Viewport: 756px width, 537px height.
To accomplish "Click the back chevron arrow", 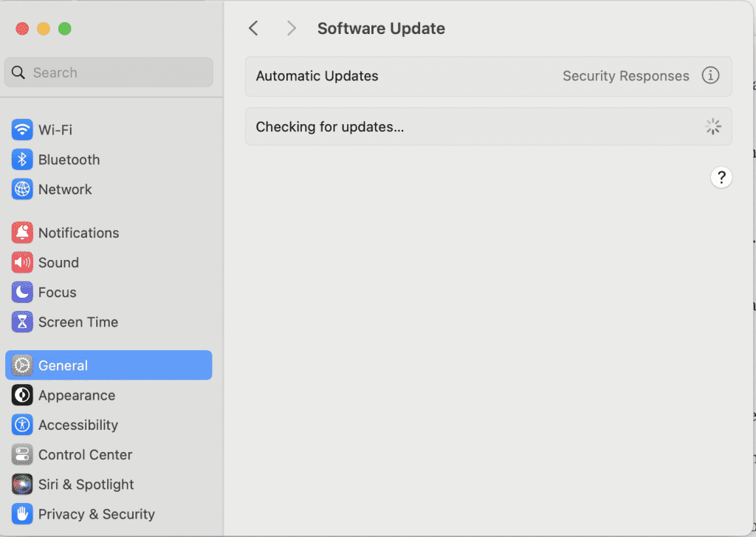I will click(x=253, y=28).
